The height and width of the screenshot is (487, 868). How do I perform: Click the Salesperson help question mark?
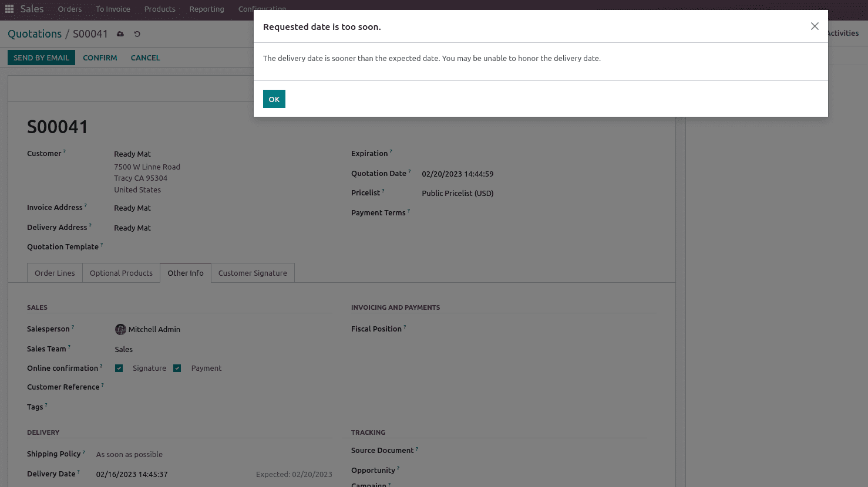(73, 327)
